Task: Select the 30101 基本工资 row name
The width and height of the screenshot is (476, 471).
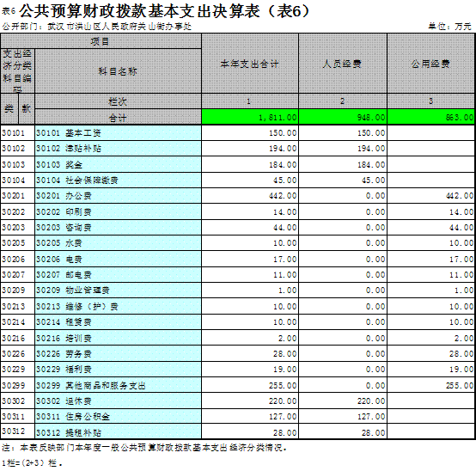Action: 118,132
